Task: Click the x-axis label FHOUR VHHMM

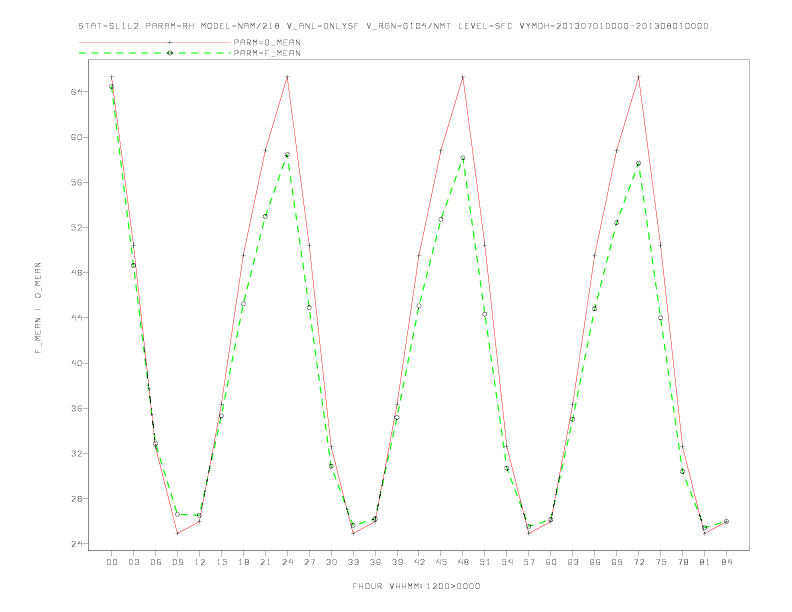Action: point(416,586)
